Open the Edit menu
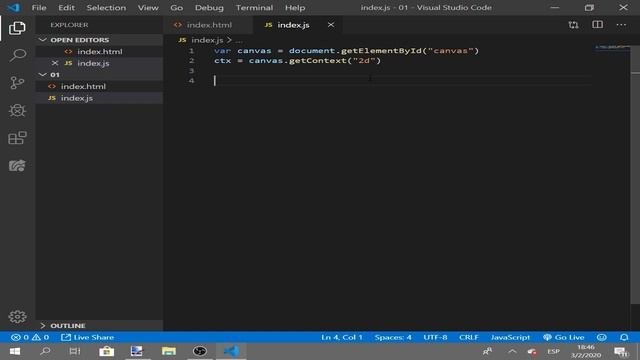This screenshot has height=360, width=640. [66, 8]
